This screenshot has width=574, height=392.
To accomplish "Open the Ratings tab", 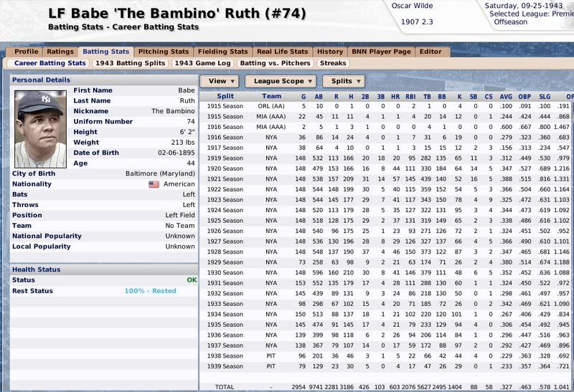I will (x=60, y=52).
